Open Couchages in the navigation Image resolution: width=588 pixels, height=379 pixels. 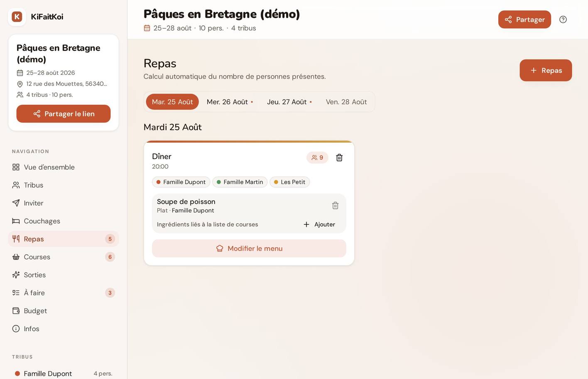(x=64, y=221)
